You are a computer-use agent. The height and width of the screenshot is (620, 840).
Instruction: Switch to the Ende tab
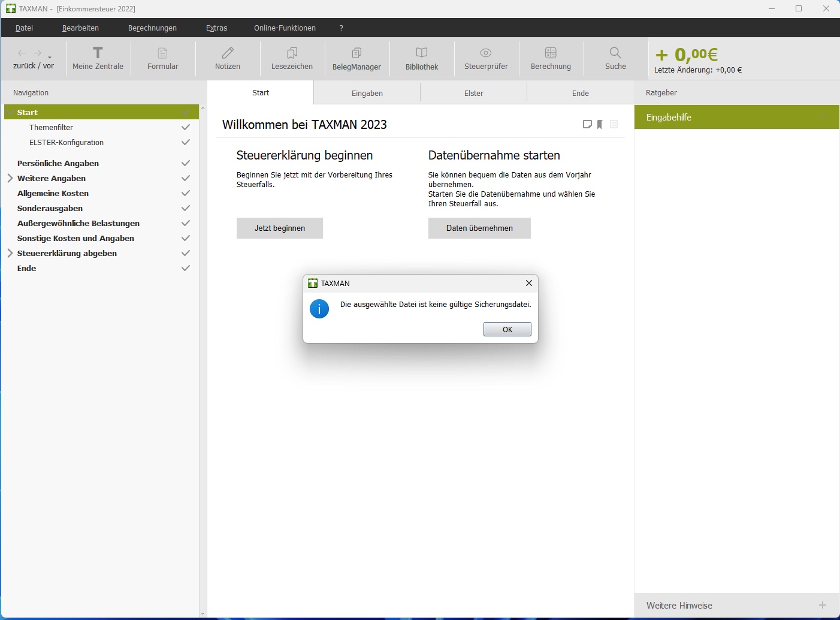tap(581, 93)
